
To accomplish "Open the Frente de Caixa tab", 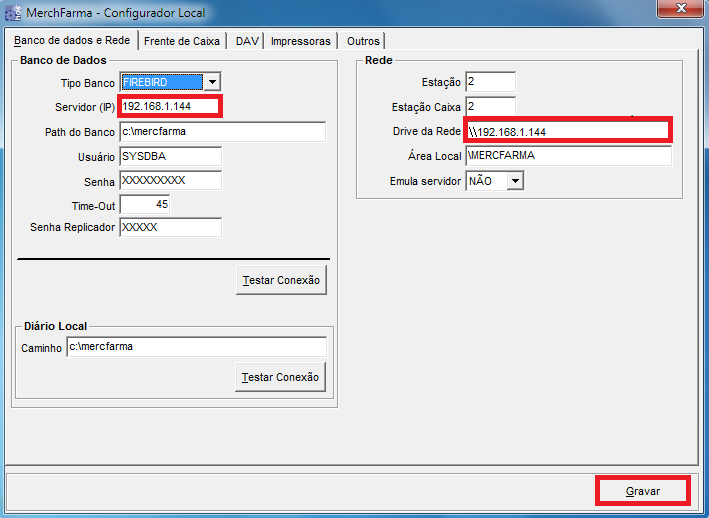I will pyautogui.click(x=182, y=41).
